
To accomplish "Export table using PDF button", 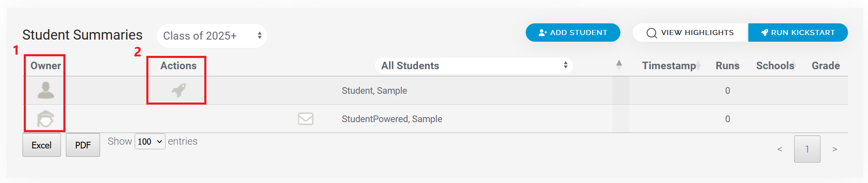I will (83, 145).
